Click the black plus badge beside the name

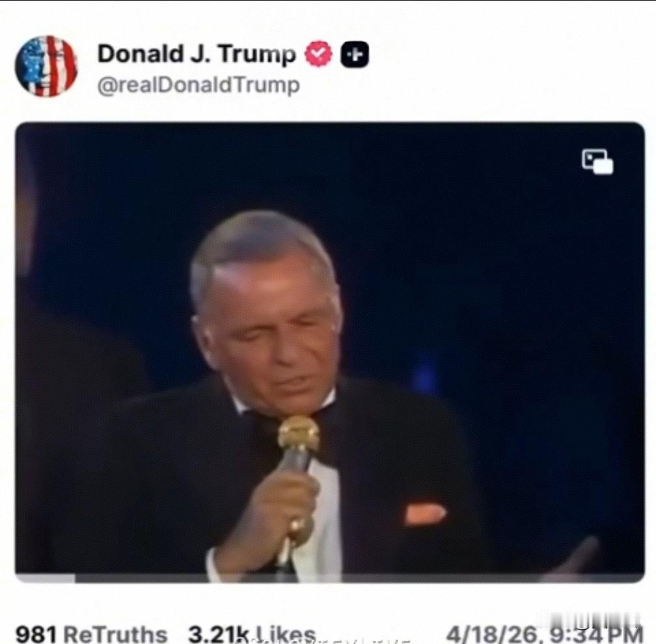click(355, 55)
